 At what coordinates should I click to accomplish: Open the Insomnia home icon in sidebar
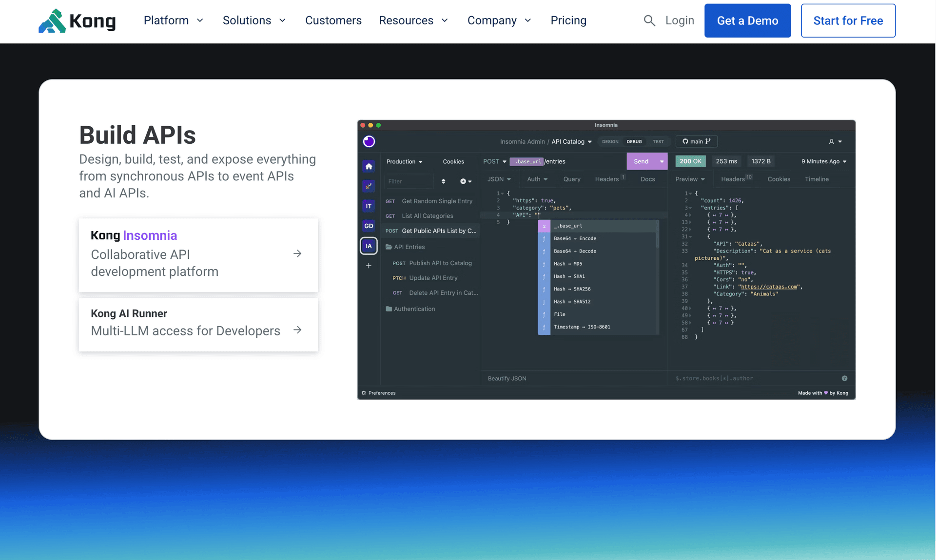(x=369, y=167)
